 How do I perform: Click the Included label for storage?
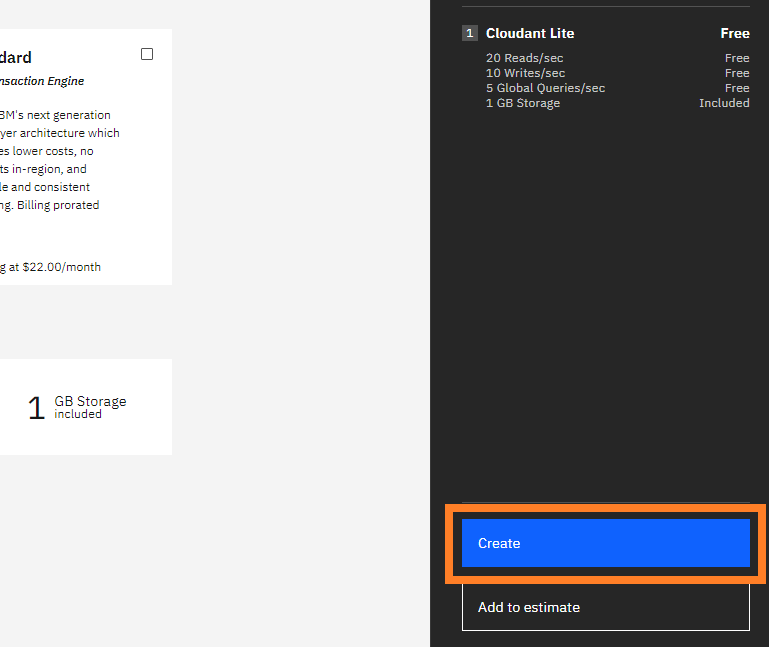[724, 103]
